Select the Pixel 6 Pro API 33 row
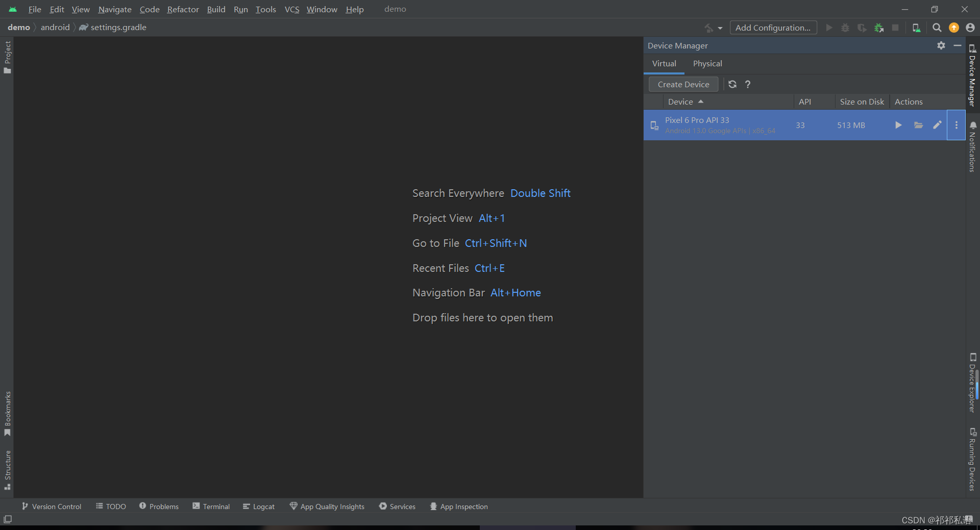980x530 pixels. click(804, 125)
